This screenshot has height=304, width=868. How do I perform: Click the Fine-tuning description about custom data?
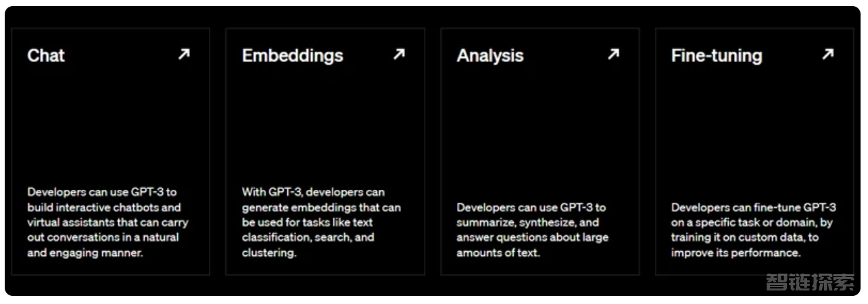click(754, 230)
